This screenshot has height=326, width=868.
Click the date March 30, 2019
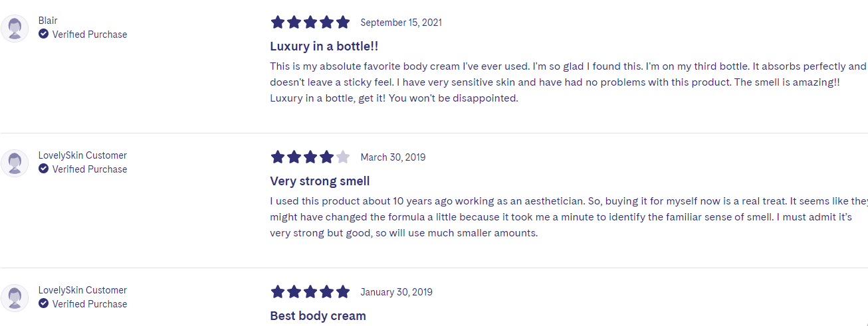(x=393, y=157)
